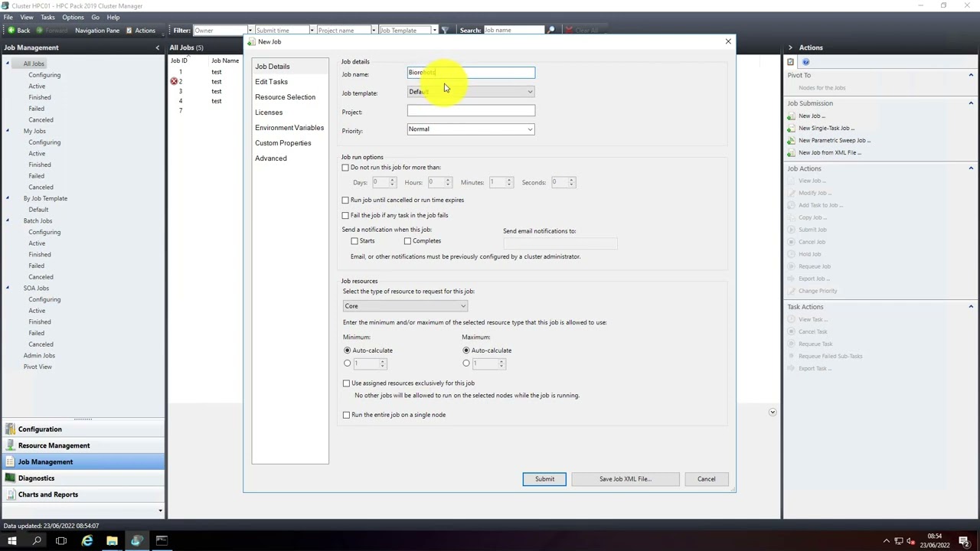Switch to Resource Selection page

(285, 97)
